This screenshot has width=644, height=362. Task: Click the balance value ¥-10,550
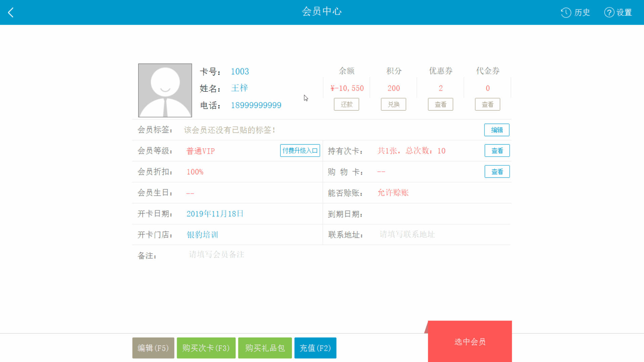[347, 88]
